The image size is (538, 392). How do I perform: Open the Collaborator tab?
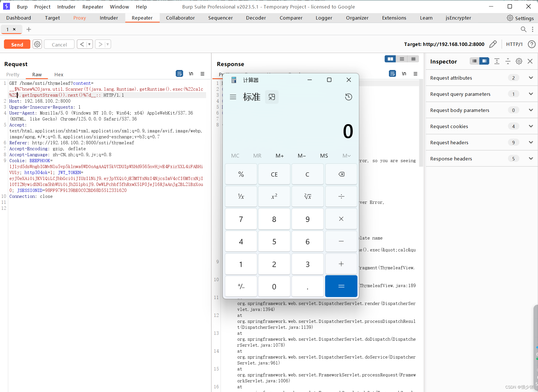180,18
